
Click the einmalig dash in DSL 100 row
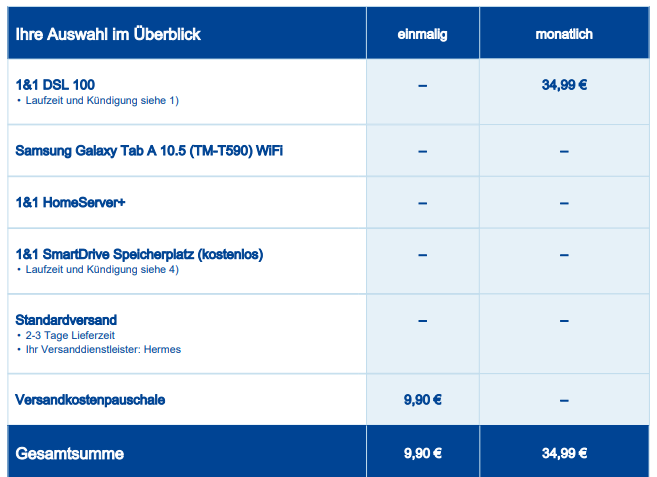(x=422, y=86)
